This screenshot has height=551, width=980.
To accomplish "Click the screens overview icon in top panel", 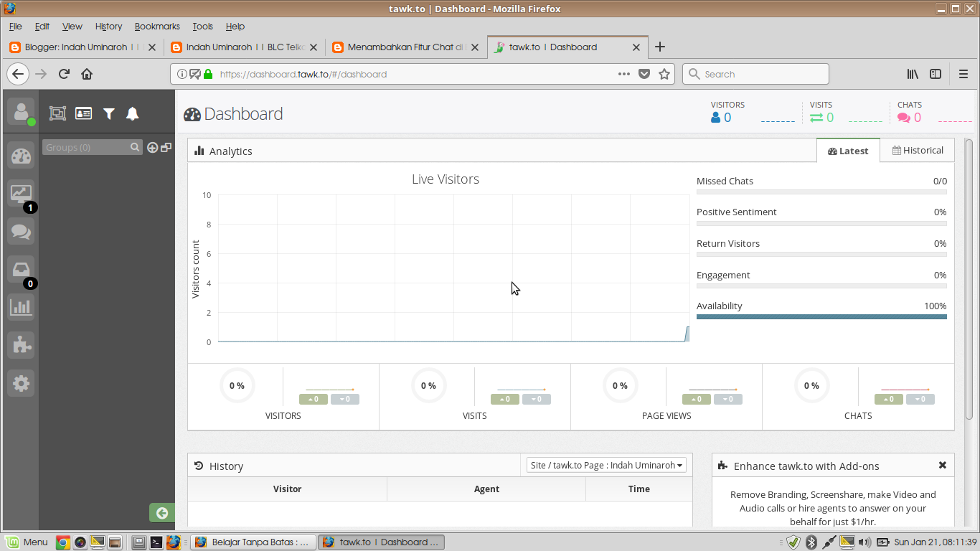I will click(57, 113).
